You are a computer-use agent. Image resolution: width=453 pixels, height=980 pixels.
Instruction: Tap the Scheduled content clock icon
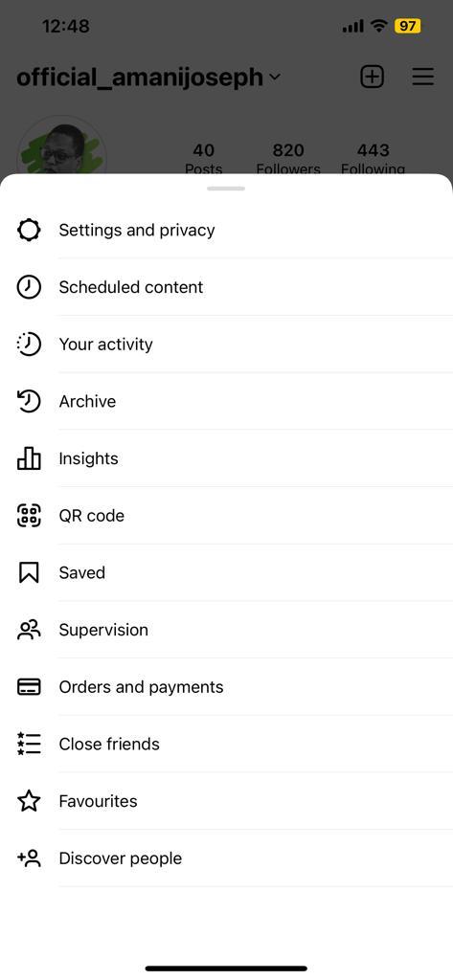(29, 287)
